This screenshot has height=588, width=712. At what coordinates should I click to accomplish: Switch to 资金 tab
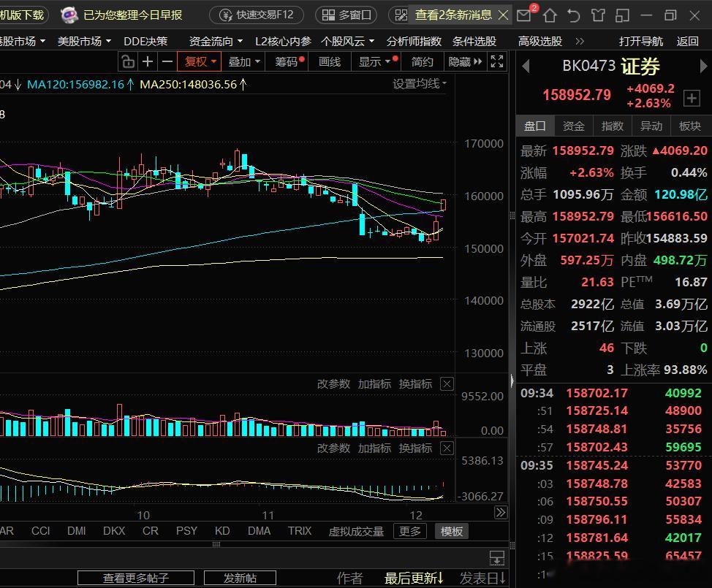pos(574,126)
